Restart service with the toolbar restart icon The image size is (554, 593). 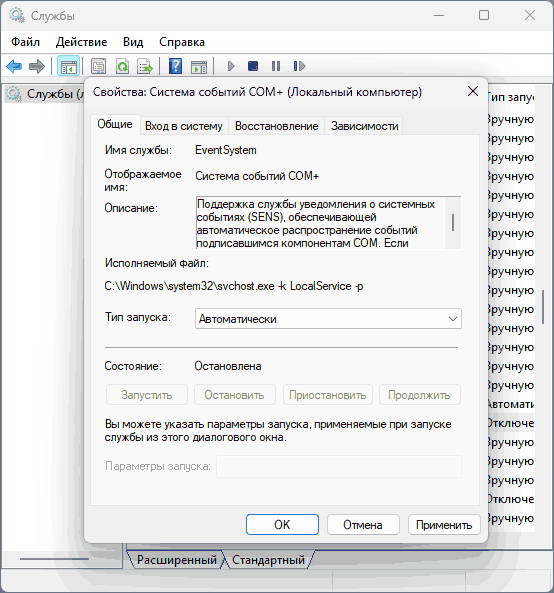(299, 67)
